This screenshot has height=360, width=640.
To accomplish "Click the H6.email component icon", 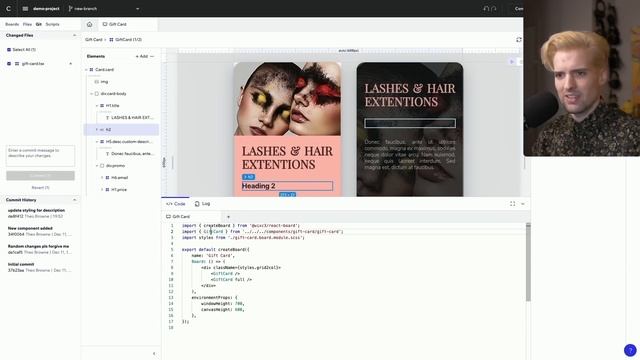I will [107, 178].
